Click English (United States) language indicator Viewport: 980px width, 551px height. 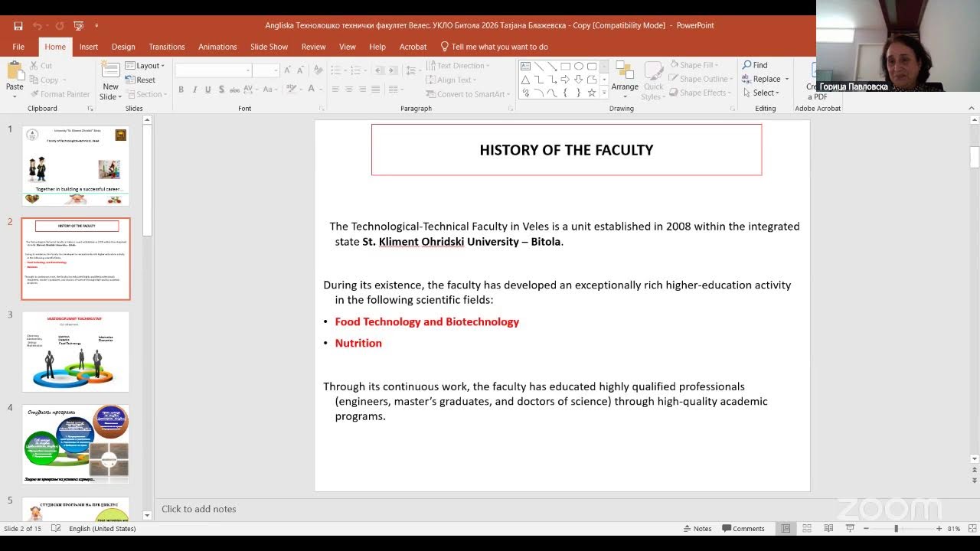point(103,529)
